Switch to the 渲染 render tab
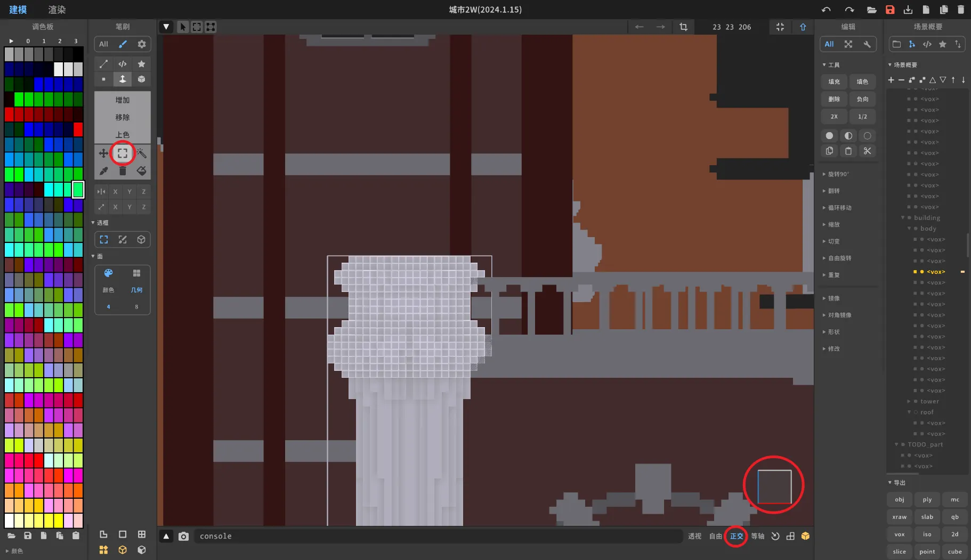 coord(56,10)
